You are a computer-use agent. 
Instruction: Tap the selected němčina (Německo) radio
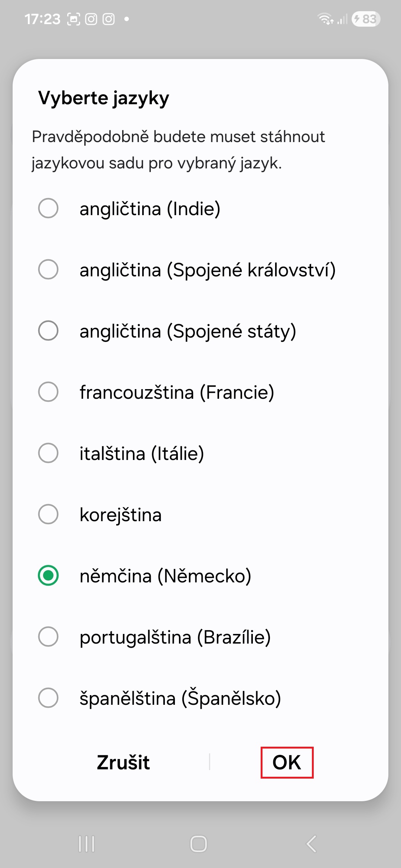[x=48, y=575]
